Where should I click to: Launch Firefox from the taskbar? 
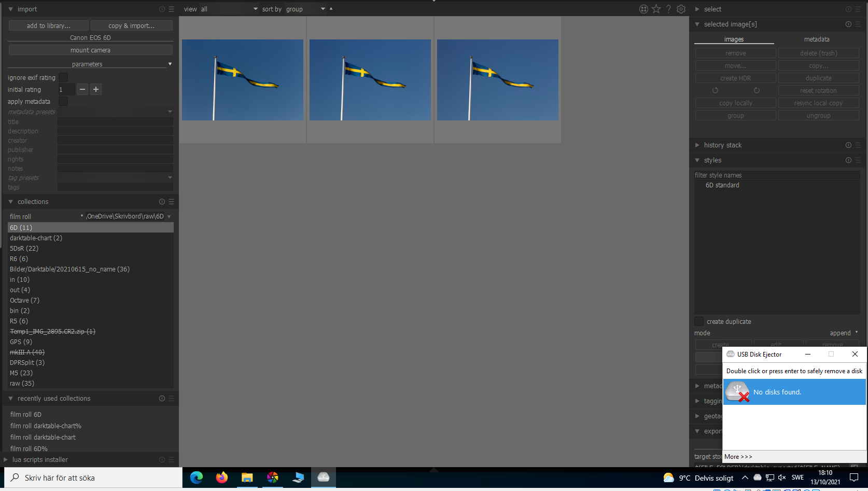point(222,478)
